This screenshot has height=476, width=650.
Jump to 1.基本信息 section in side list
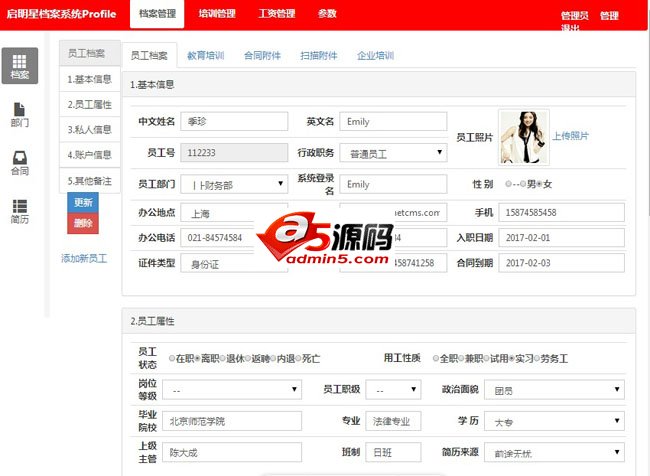click(x=90, y=79)
